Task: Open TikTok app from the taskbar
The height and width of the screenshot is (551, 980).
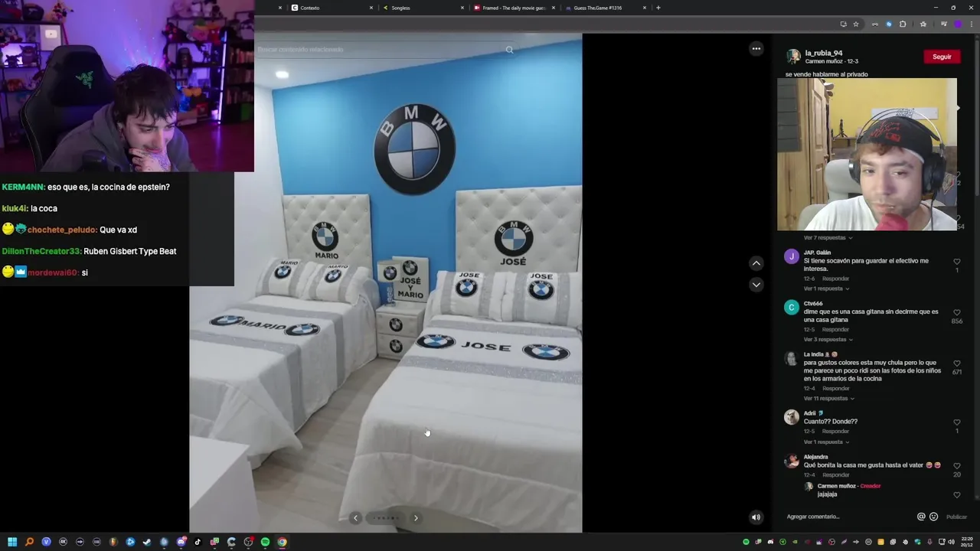Action: (198, 543)
